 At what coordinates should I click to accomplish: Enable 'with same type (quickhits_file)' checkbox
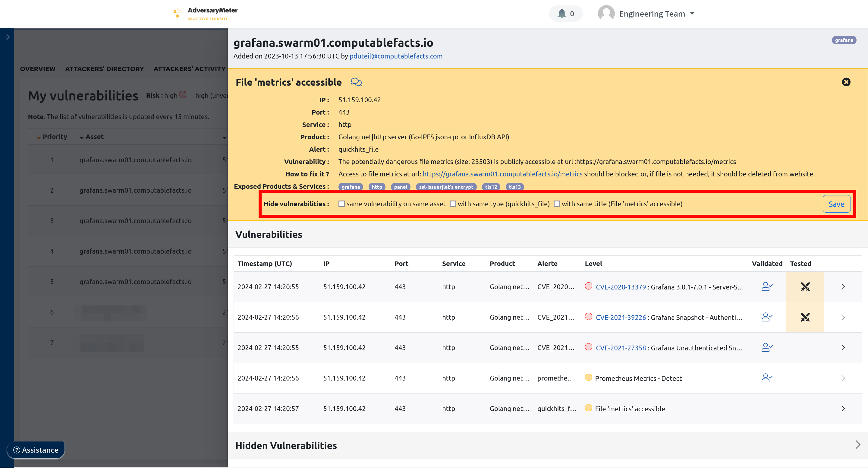pyautogui.click(x=453, y=204)
